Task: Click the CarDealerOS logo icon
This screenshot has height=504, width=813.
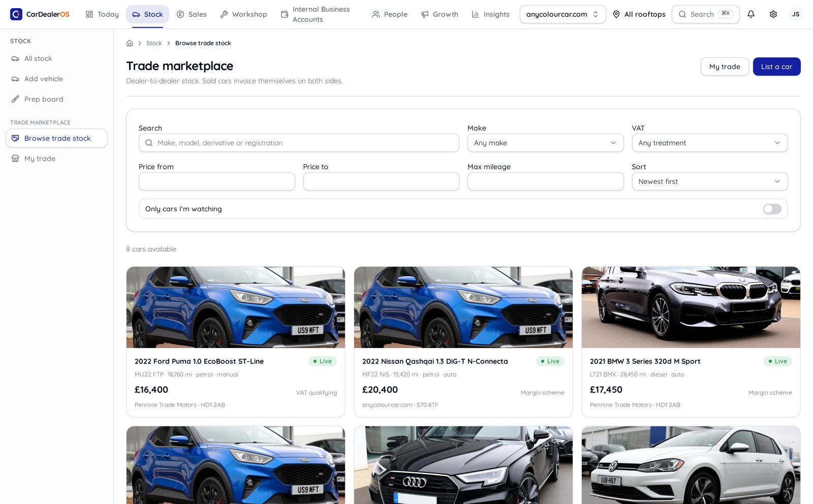Action: 16,14
